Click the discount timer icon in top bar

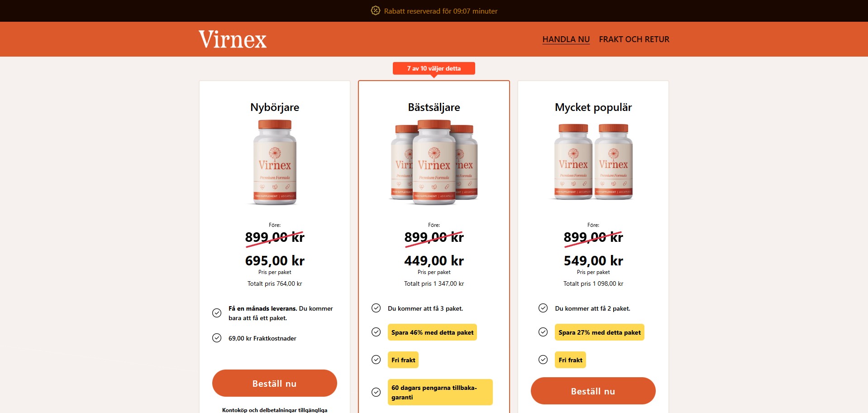coord(375,10)
